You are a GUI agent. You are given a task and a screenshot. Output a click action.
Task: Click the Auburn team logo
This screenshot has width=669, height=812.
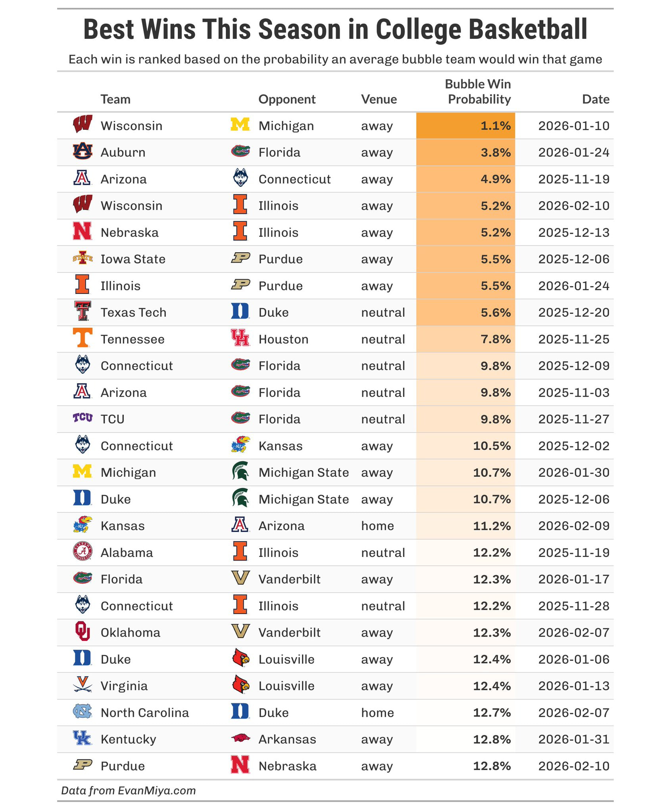[83, 152]
